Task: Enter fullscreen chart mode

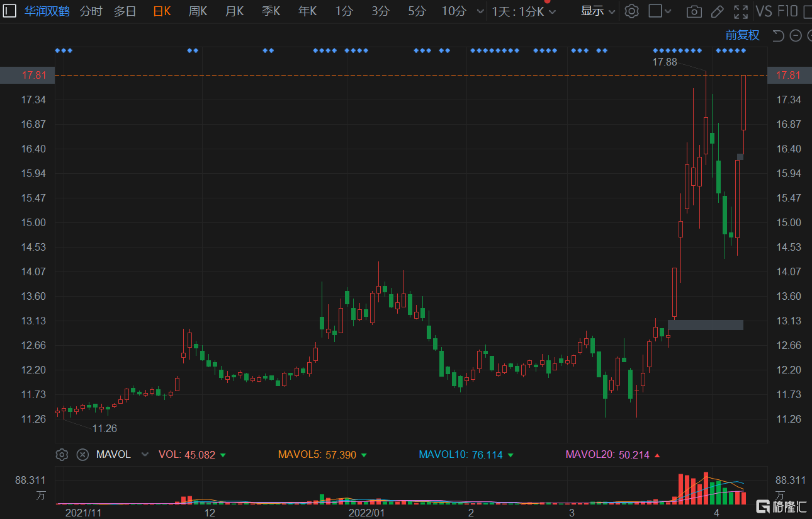Action: point(741,11)
